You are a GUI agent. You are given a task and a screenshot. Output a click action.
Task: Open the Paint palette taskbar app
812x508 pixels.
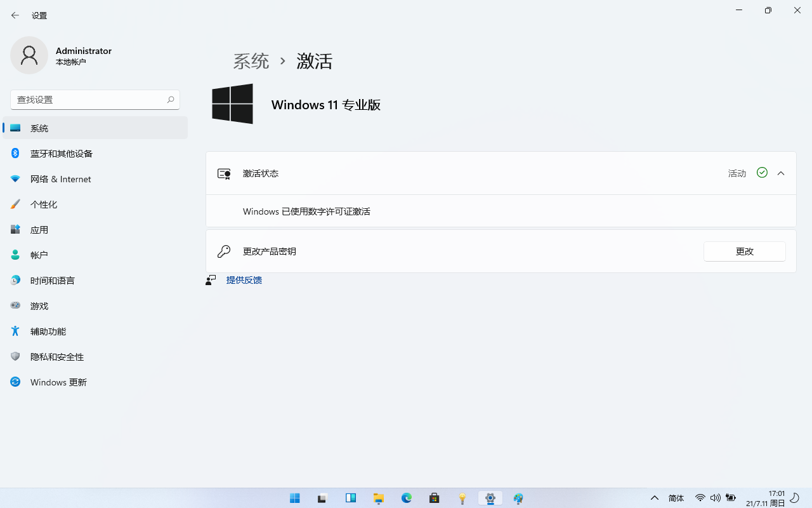(x=518, y=498)
